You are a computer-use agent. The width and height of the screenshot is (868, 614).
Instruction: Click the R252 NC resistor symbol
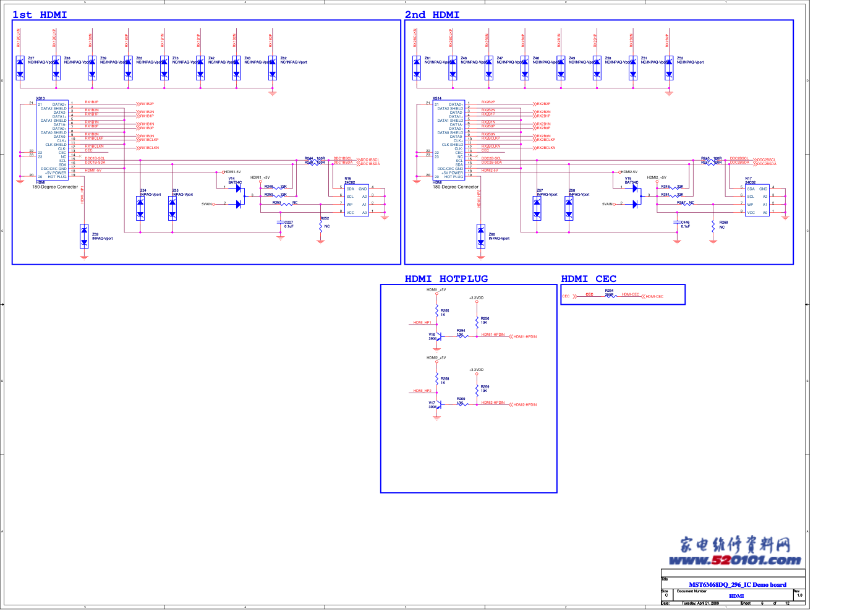[x=320, y=226]
